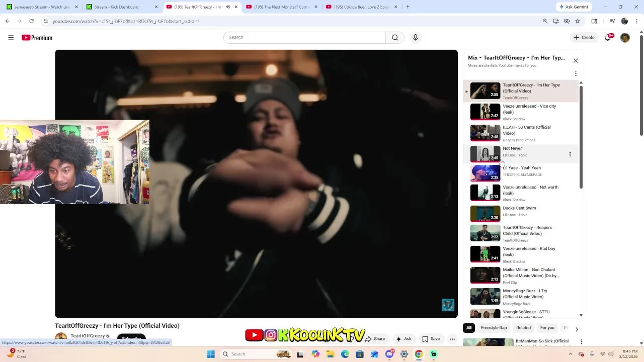
Task: Install app icon in address bar
Action: 556,21
